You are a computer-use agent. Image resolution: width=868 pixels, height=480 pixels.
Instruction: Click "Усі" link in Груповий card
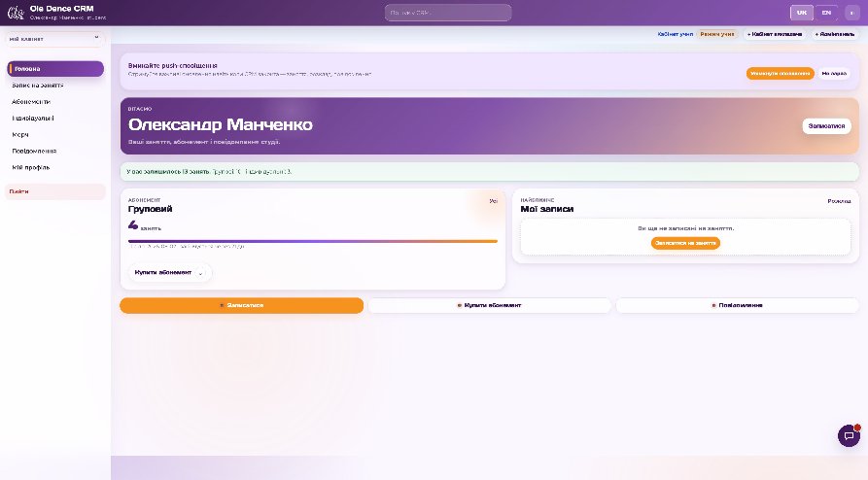pyautogui.click(x=493, y=201)
